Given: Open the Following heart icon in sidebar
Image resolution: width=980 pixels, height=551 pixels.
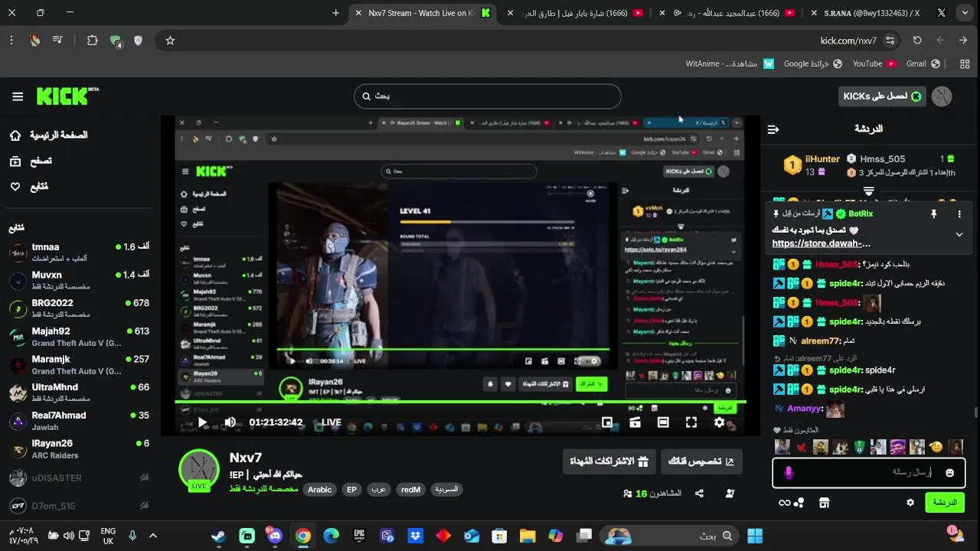Looking at the screenshot, I should pos(15,187).
